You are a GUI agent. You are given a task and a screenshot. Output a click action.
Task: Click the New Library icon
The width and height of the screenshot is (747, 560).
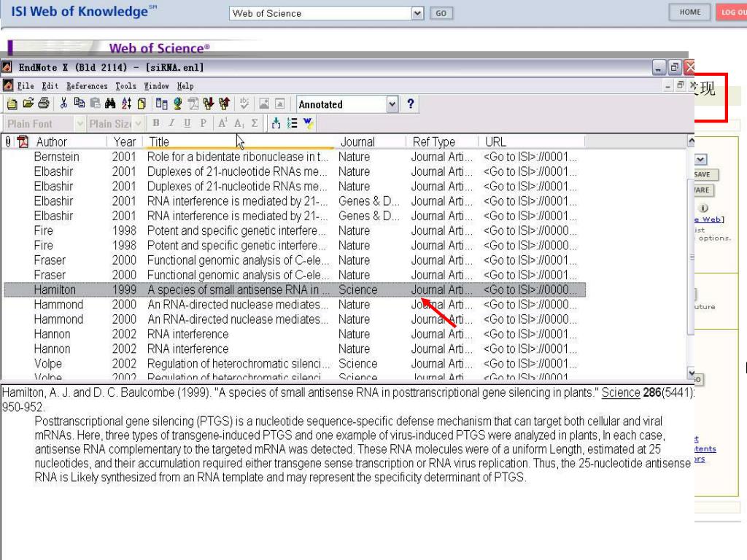click(x=12, y=104)
